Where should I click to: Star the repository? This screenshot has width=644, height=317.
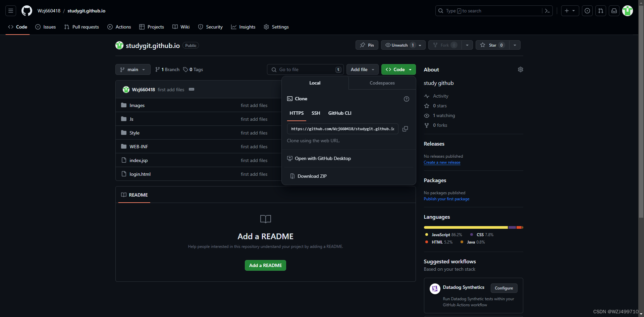coord(492,45)
